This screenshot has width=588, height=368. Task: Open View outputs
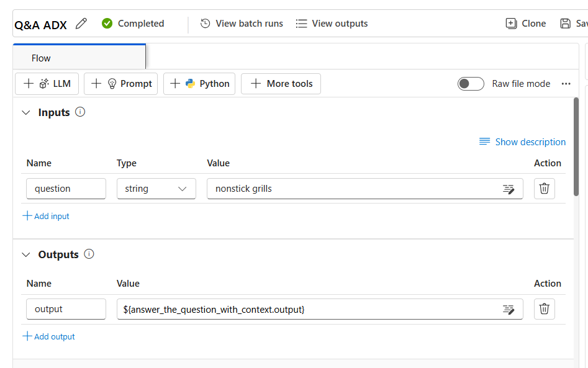332,24
